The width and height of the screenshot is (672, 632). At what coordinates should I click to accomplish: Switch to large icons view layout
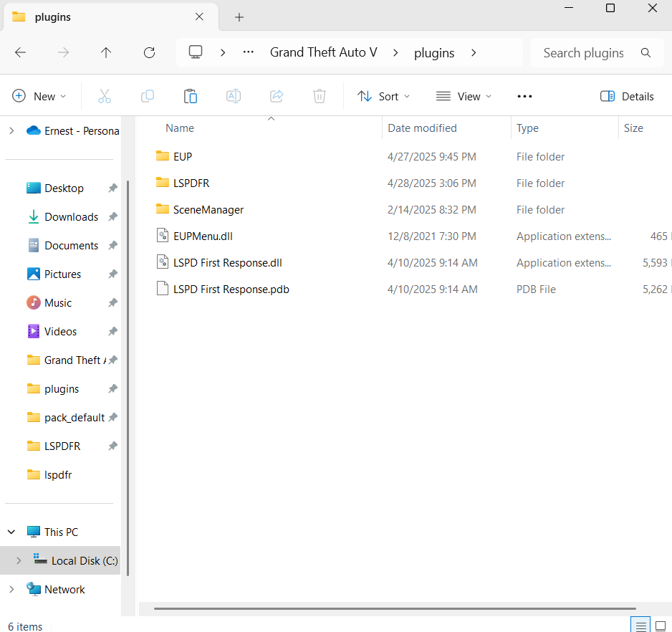[x=661, y=626]
